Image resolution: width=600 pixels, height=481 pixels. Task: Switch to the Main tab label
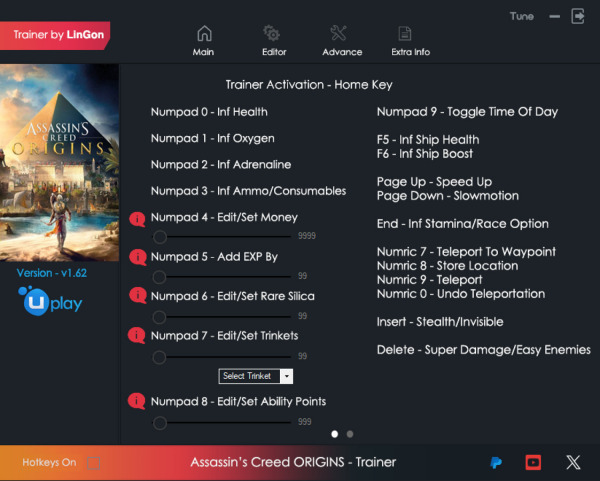(x=203, y=52)
